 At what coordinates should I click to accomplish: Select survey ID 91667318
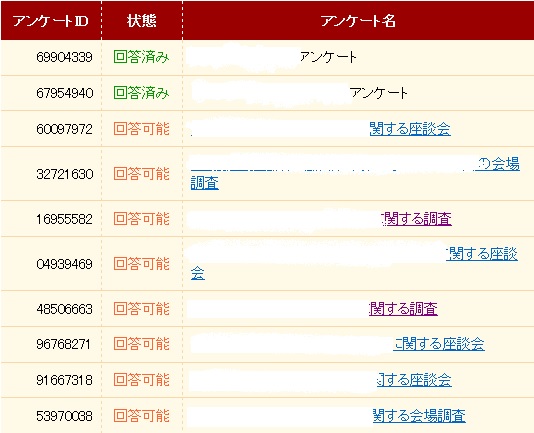64,380
